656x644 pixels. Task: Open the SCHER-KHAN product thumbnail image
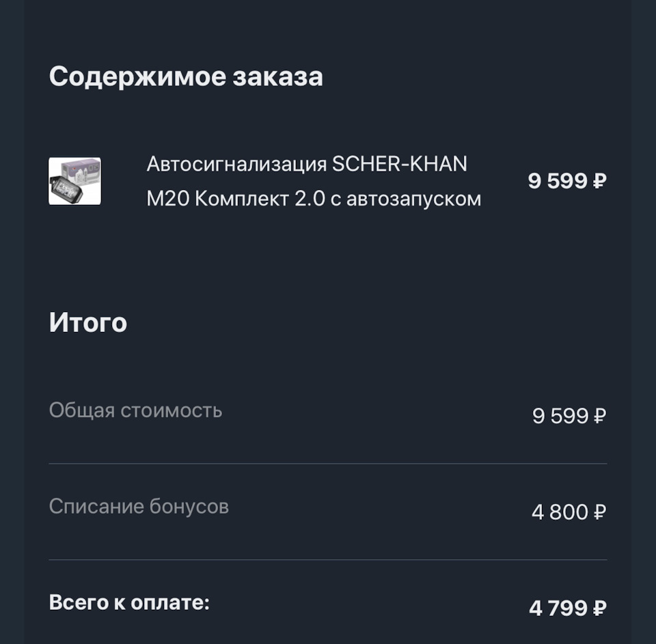74,181
